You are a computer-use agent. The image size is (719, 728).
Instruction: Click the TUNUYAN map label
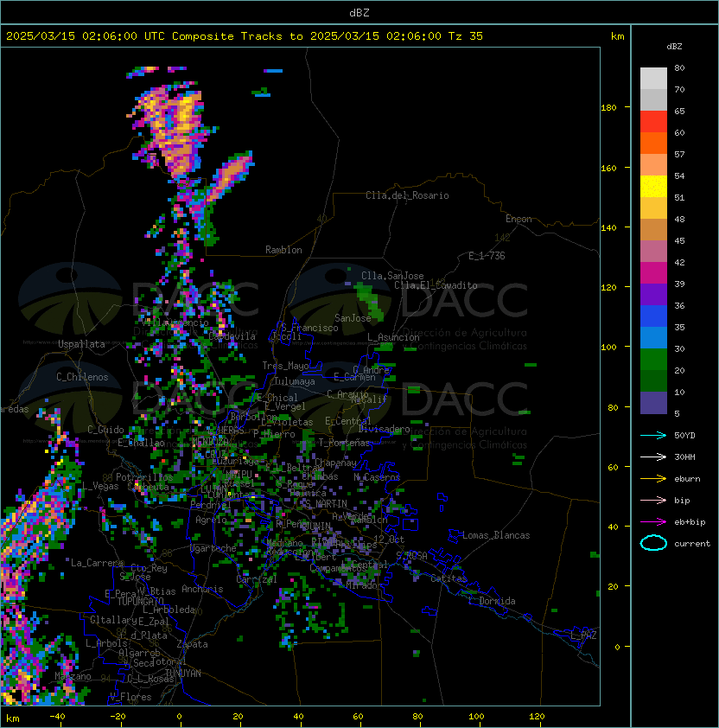pos(183,674)
